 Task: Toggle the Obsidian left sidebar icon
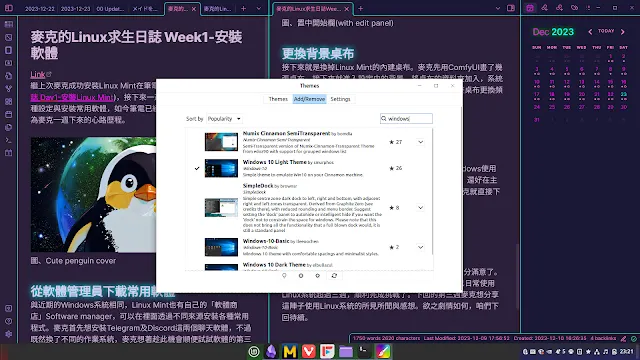point(9,8)
